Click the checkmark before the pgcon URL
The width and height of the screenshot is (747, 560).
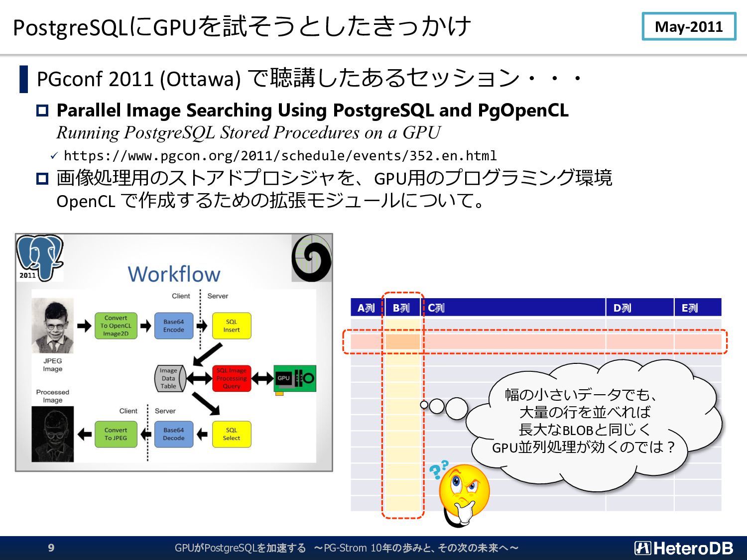pyautogui.click(x=54, y=156)
